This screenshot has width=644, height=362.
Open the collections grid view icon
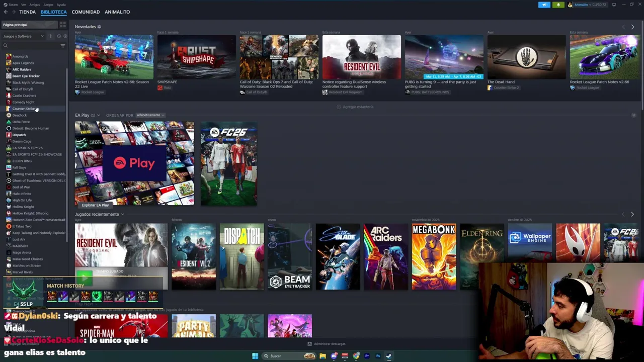click(63, 25)
